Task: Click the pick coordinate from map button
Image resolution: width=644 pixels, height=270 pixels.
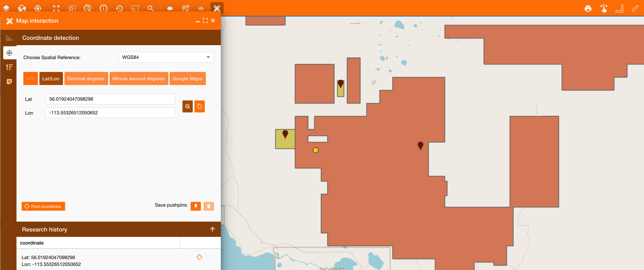Action: pyautogui.click(x=187, y=106)
